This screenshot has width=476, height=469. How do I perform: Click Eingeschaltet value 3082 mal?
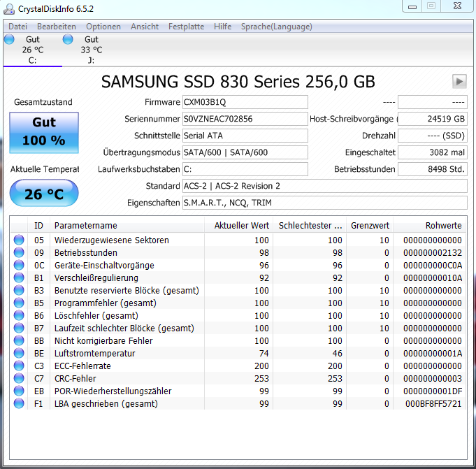pyautogui.click(x=433, y=152)
